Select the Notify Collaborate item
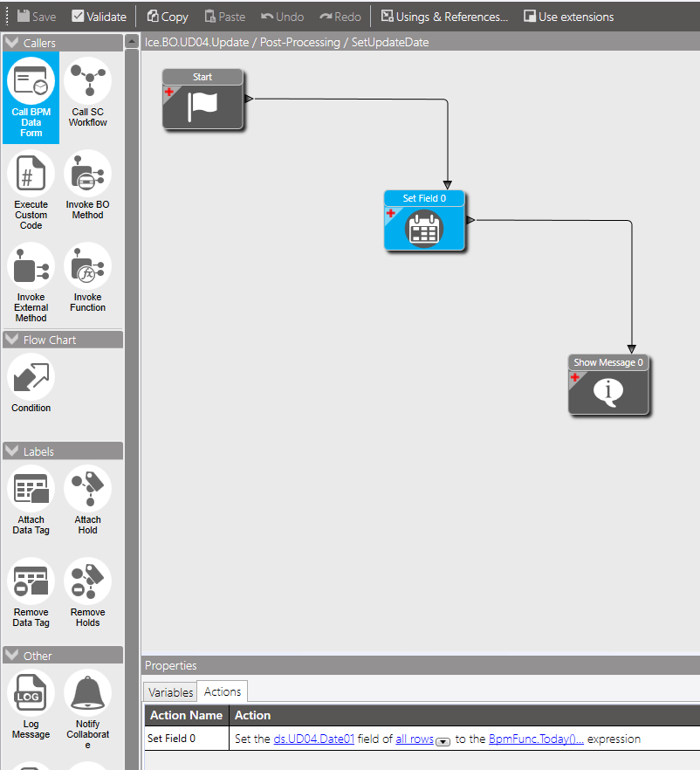Viewport: 700px width, 770px height. tap(87, 710)
